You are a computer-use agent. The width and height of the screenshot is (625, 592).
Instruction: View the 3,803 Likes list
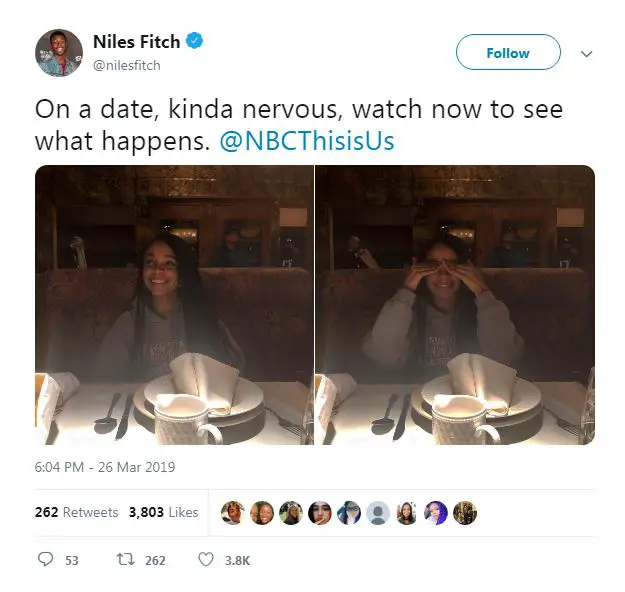click(x=163, y=512)
